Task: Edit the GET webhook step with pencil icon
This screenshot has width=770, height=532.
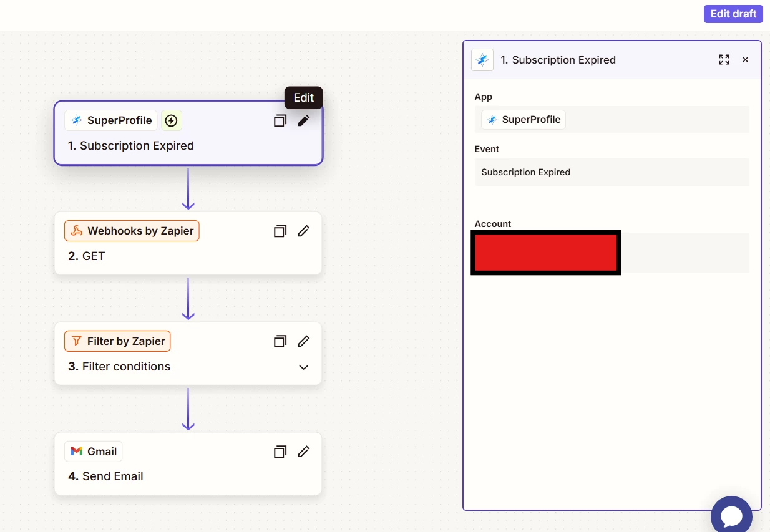Action: pyautogui.click(x=303, y=231)
